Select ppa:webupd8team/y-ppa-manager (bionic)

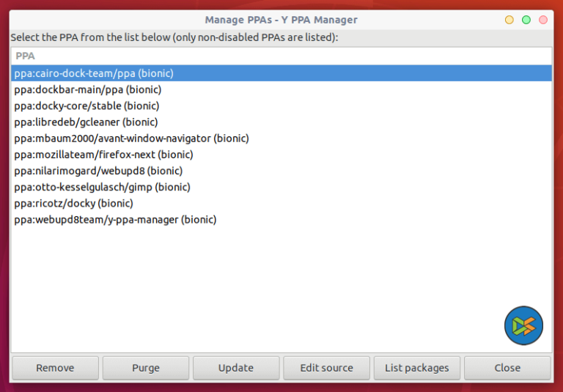pos(281,220)
